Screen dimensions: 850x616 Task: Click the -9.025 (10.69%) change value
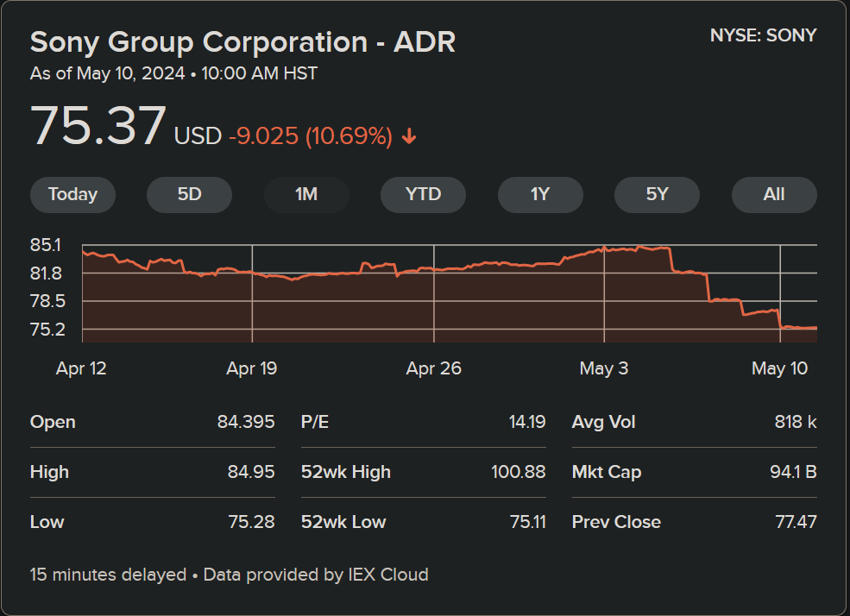311,136
